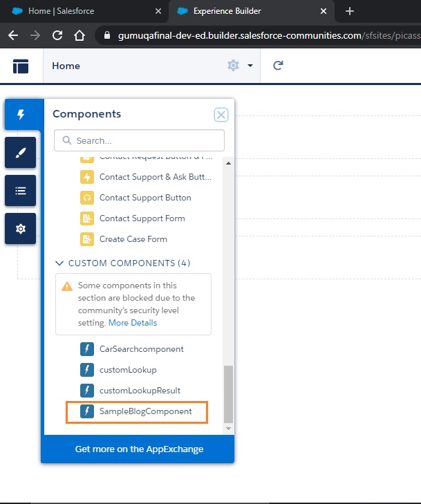The width and height of the screenshot is (421, 504).
Task: Click the browser address bar URL
Action: tap(270, 35)
